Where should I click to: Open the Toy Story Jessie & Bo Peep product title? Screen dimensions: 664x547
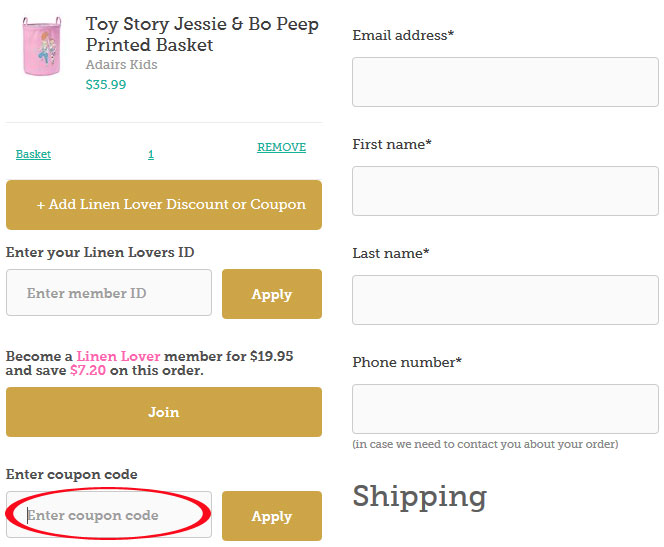[x=202, y=34]
